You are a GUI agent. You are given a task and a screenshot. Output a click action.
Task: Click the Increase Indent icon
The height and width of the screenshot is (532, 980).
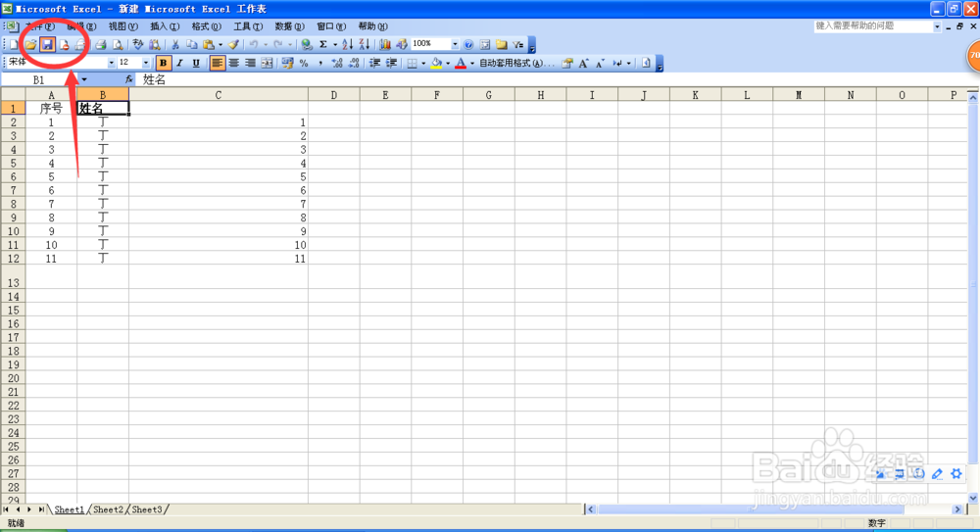pyautogui.click(x=391, y=63)
